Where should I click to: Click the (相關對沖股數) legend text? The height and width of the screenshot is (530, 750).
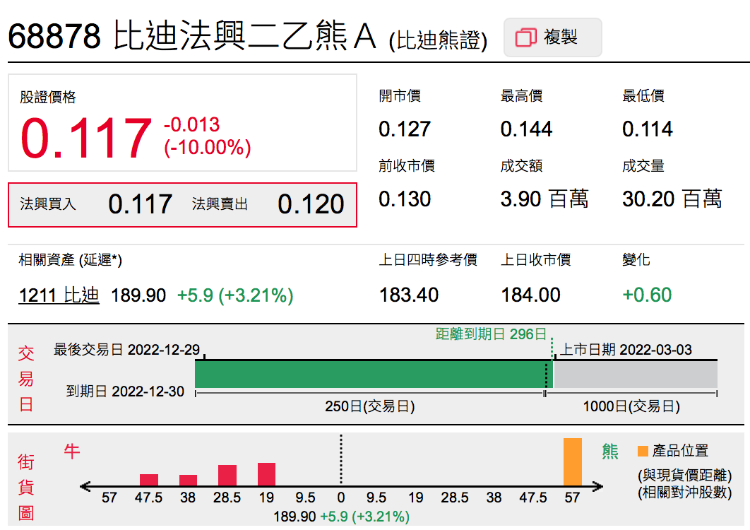tap(684, 493)
